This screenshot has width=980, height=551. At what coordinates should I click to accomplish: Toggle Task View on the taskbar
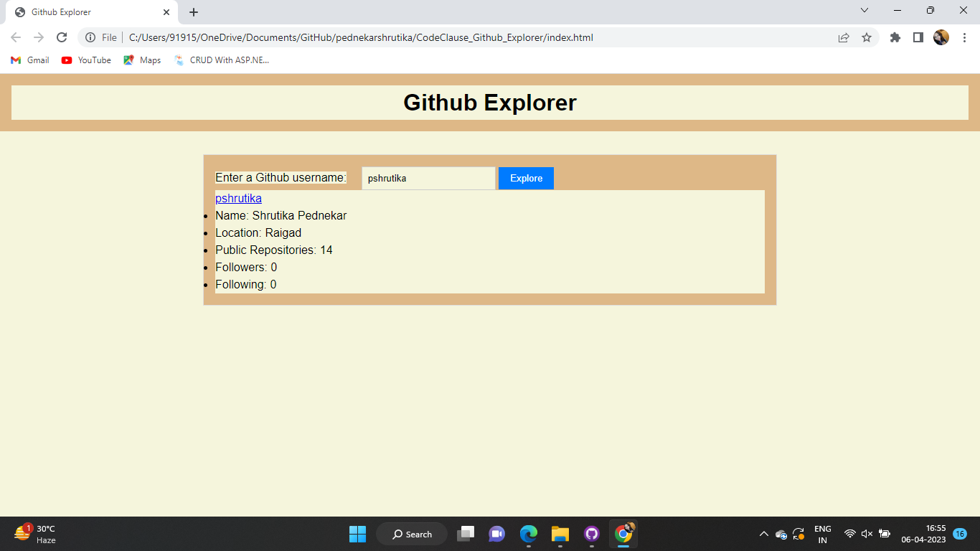pos(466,534)
